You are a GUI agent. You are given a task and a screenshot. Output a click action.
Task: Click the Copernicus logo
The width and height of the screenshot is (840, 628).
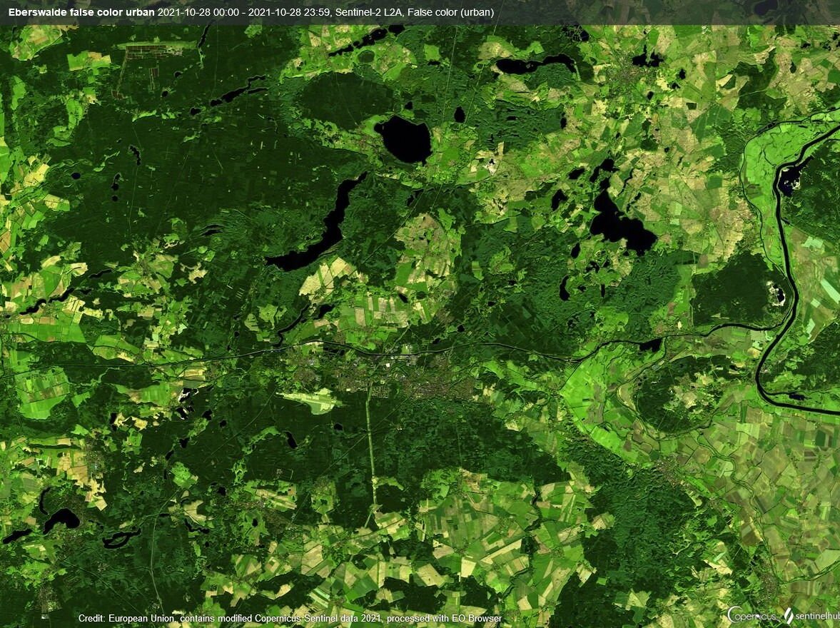tap(733, 615)
